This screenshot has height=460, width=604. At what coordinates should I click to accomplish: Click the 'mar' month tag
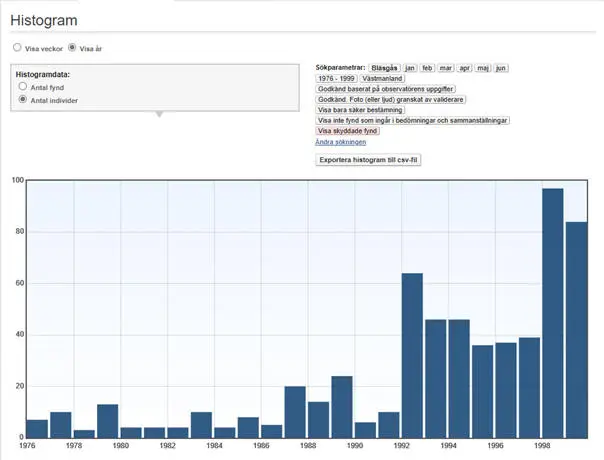click(x=446, y=67)
